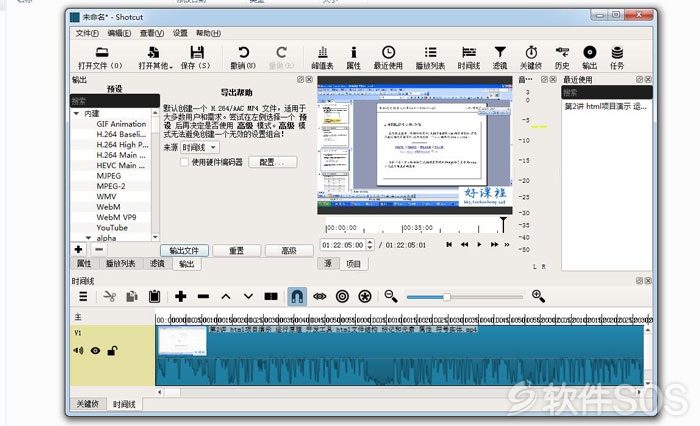Mute the V1 track speaker icon
The image size is (700, 426).
point(78,351)
